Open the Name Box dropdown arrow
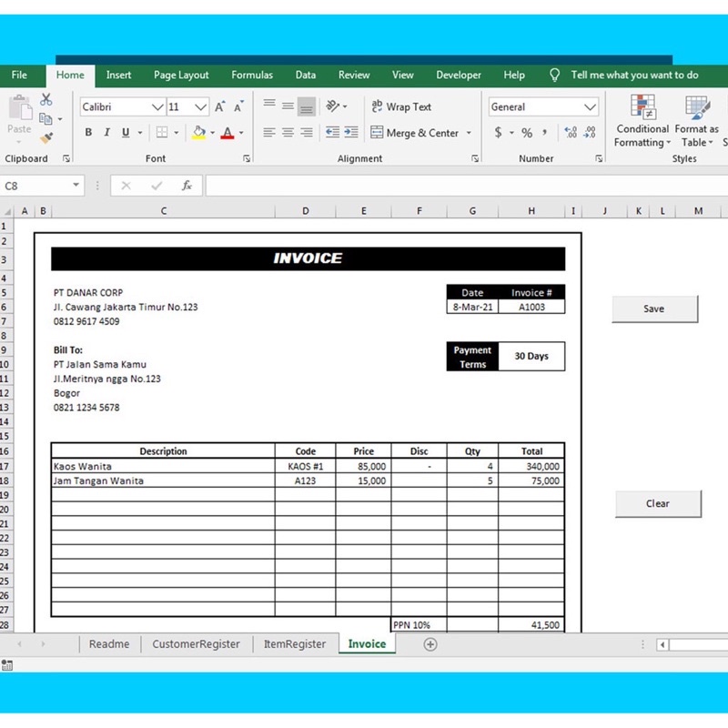The height and width of the screenshot is (728, 728). pos(76,186)
